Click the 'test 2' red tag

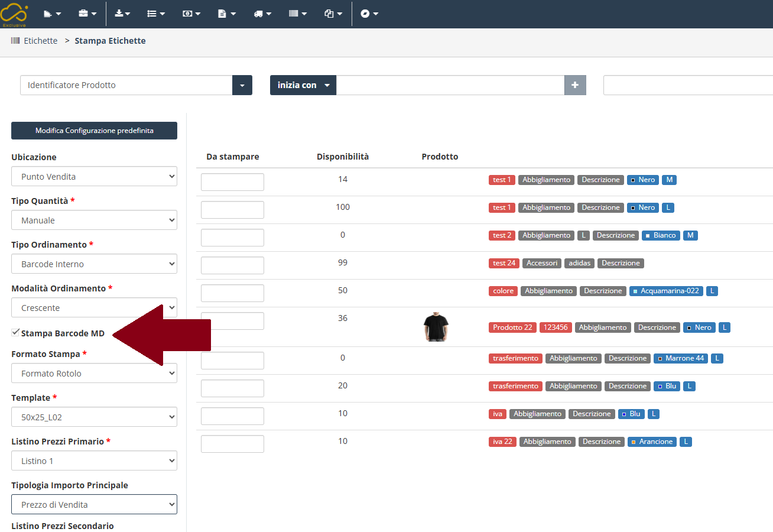tap(502, 235)
